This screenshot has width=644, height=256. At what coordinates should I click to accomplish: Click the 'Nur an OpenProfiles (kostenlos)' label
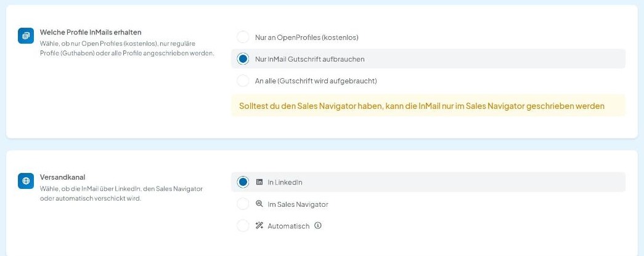point(307,38)
